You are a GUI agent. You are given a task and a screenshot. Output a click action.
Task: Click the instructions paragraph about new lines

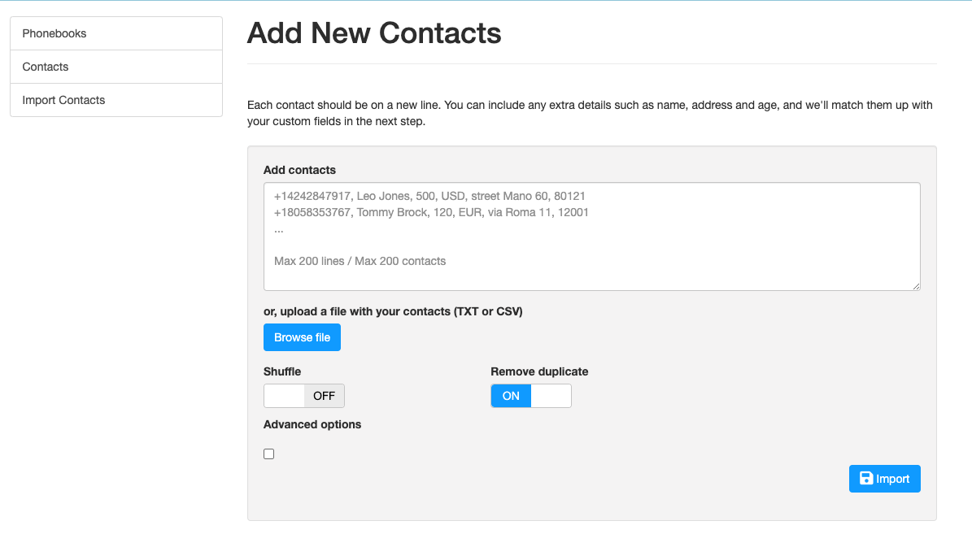(x=590, y=113)
